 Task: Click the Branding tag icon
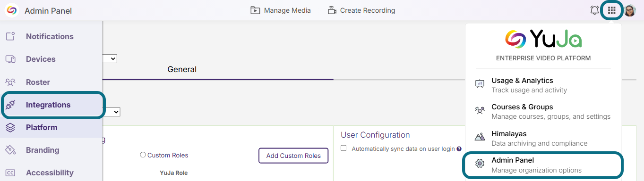(x=10, y=150)
